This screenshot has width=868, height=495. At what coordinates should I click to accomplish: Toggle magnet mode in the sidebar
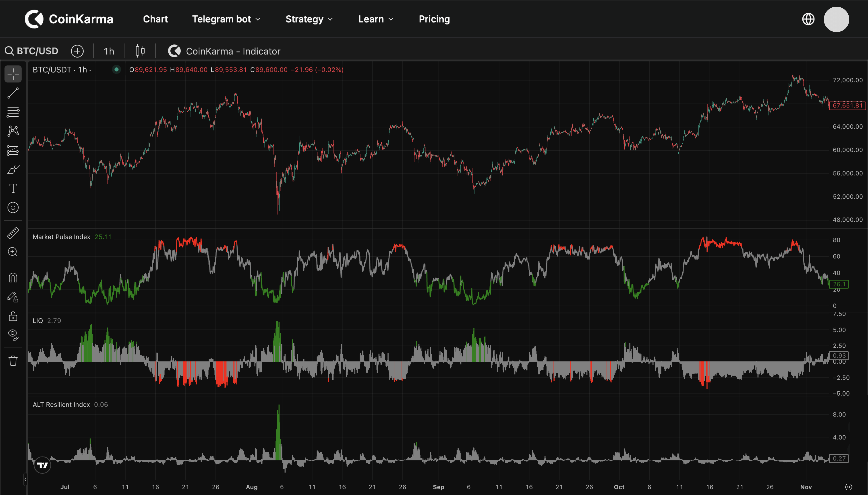tap(13, 278)
